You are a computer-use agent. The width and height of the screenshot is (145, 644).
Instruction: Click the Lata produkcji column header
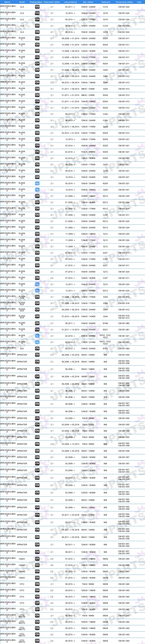point(70,2)
